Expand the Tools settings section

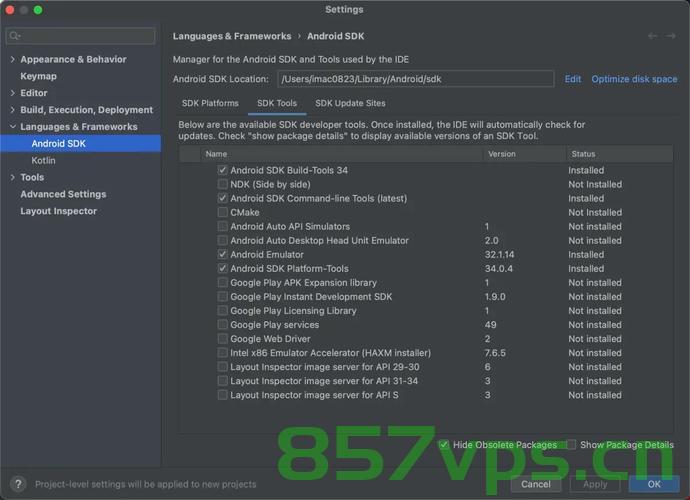[12, 177]
